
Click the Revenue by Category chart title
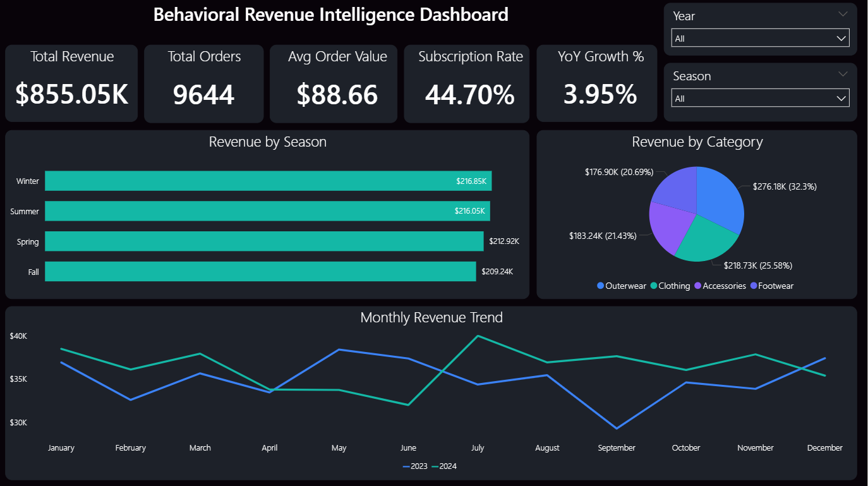coord(697,142)
